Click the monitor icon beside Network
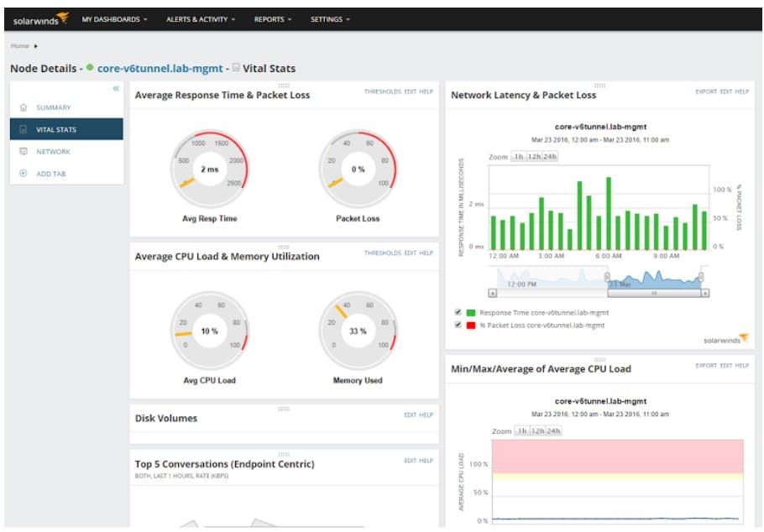This screenshot has width=764, height=532. click(x=24, y=152)
